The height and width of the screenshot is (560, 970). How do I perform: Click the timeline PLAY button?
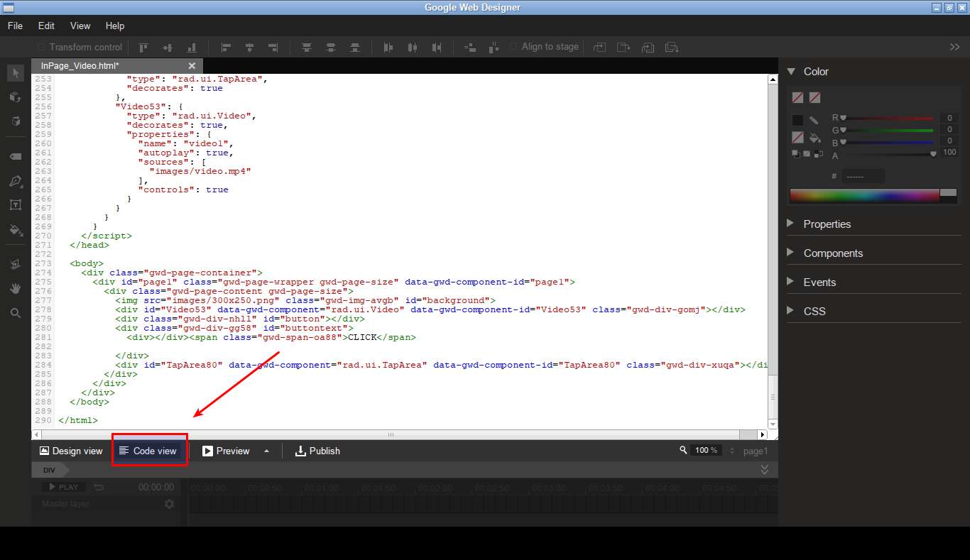click(x=63, y=487)
